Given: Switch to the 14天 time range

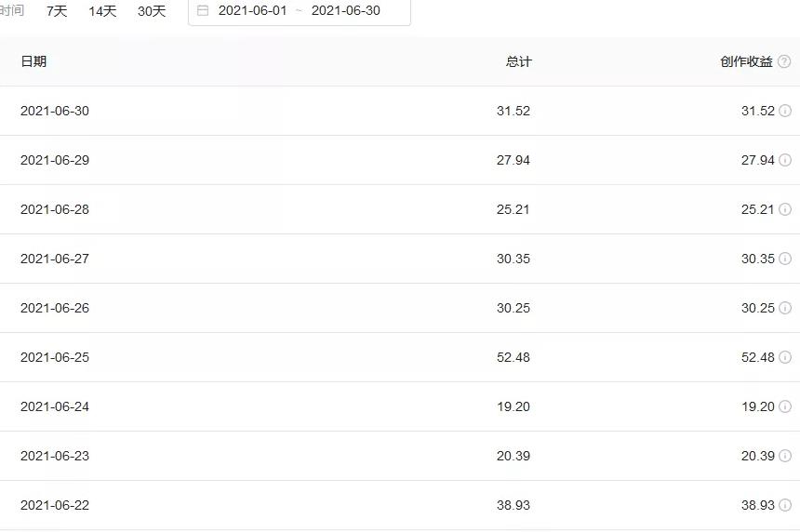Looking at the screenshot, I should coord(102,11).
